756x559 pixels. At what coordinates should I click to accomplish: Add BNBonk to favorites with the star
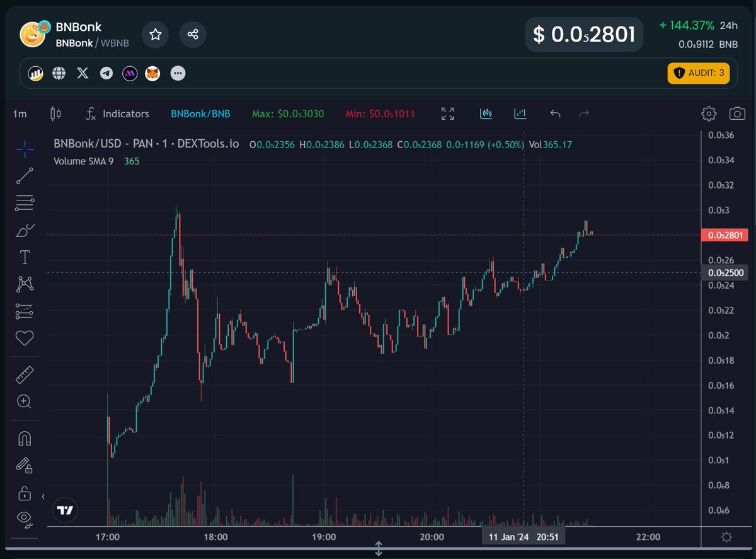[x=155, y=34]
